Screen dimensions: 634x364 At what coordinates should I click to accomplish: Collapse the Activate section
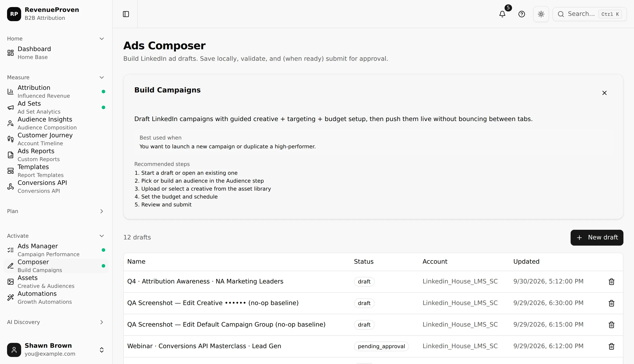[101, 236]
